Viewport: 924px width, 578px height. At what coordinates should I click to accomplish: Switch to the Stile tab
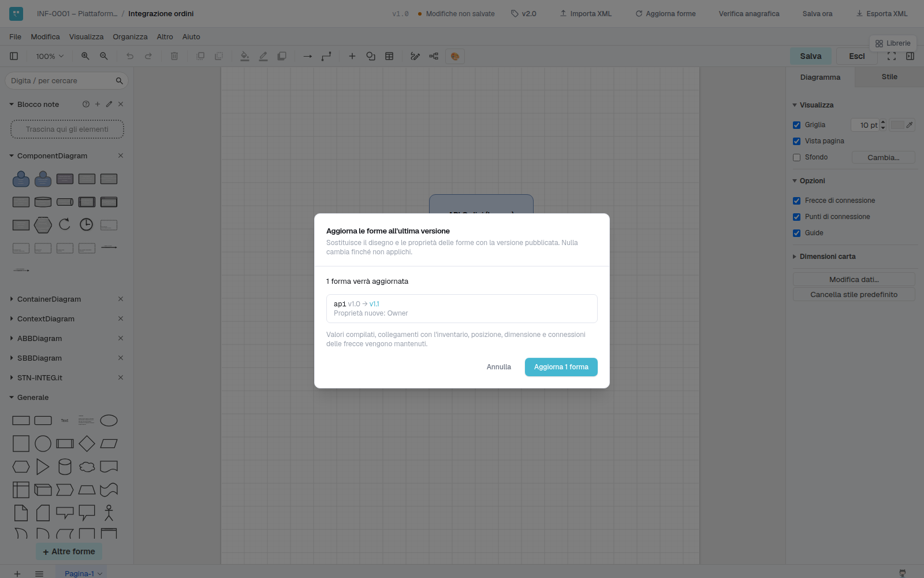[x=889, y=77]
